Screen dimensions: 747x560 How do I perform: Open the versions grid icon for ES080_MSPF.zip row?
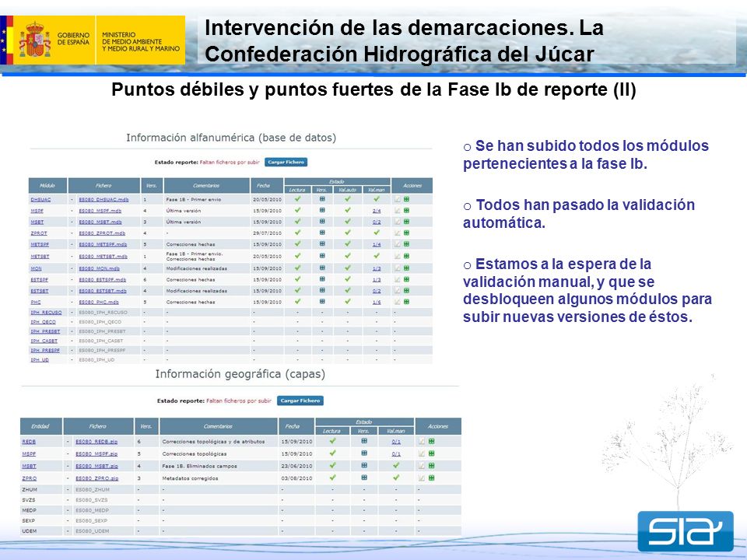tap(364, 453)
